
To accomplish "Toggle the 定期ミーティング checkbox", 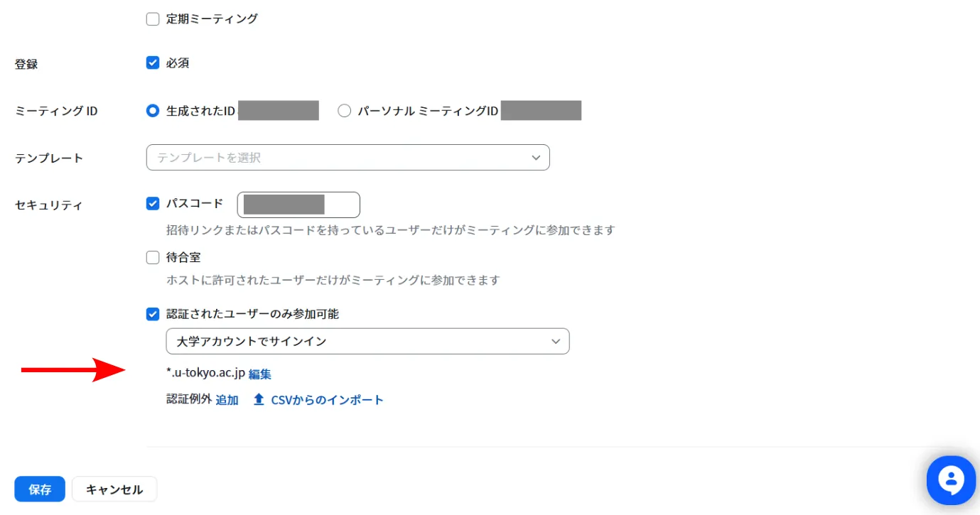I will 153,19.
